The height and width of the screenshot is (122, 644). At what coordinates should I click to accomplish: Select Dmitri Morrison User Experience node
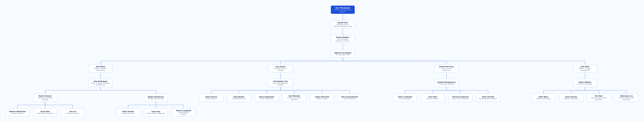point(446,68)
